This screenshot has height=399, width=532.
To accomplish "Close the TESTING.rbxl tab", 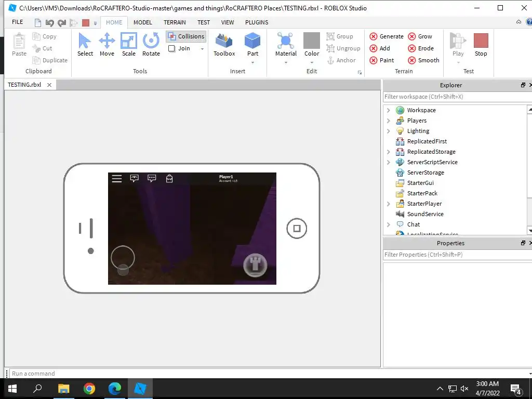I will click(49, 85).
